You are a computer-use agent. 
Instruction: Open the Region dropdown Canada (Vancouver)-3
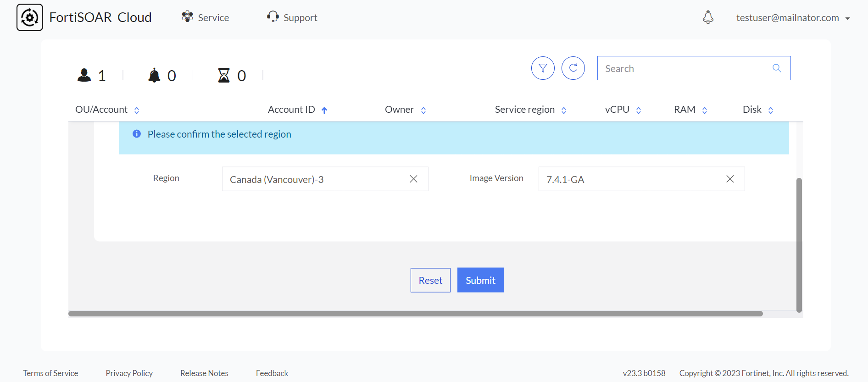coord(325,179)
